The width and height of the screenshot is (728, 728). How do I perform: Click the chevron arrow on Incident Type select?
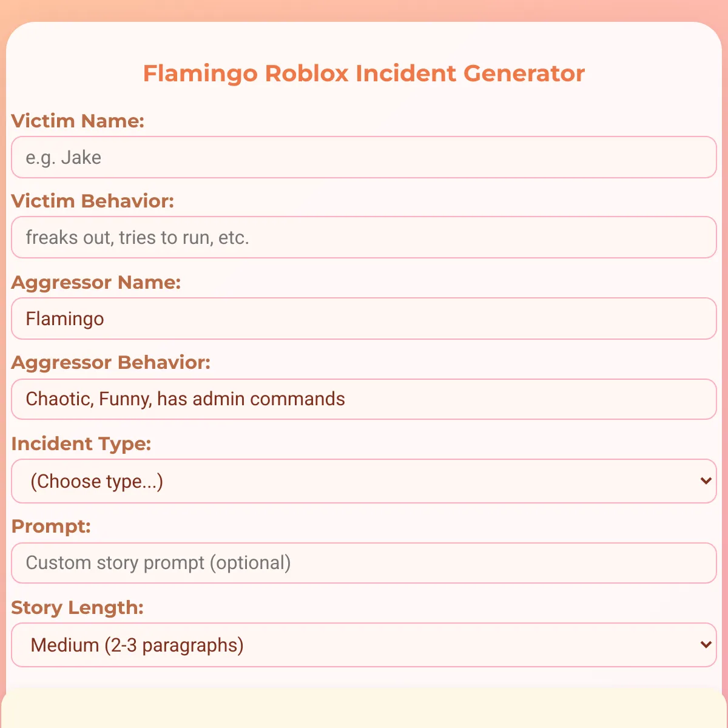click(x=706, y=481)
